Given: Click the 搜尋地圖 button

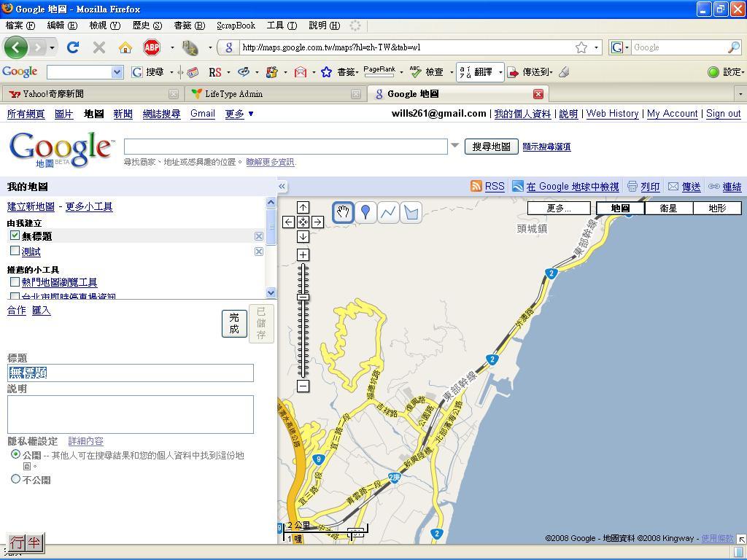Looking at the screenshot, I should (x=491, y=146).
